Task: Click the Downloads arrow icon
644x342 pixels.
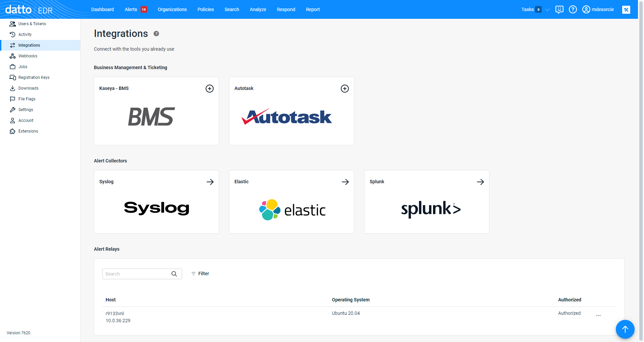Action: (x=13, y=88)
